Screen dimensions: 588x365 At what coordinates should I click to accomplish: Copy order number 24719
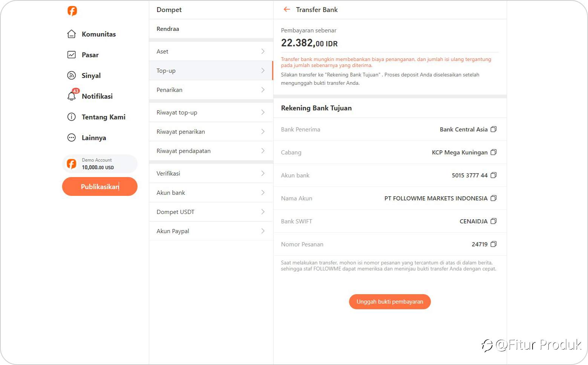[493, 244]
